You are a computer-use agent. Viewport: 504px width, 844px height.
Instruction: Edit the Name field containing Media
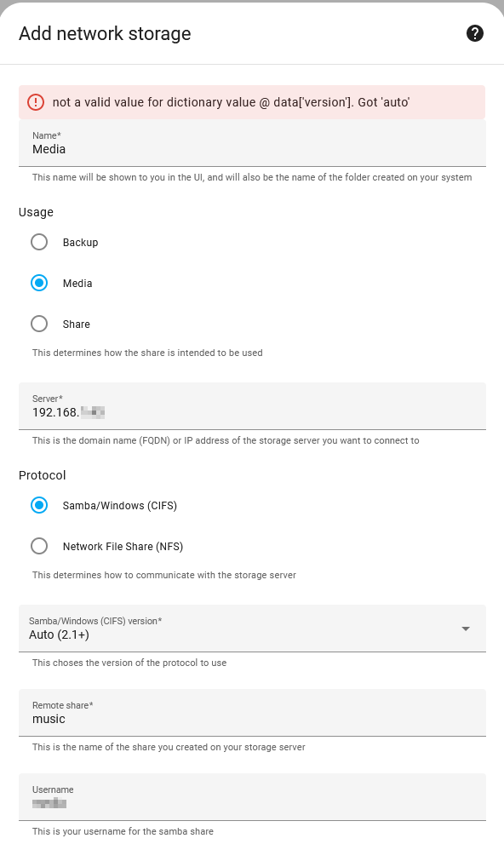(252, 148)
